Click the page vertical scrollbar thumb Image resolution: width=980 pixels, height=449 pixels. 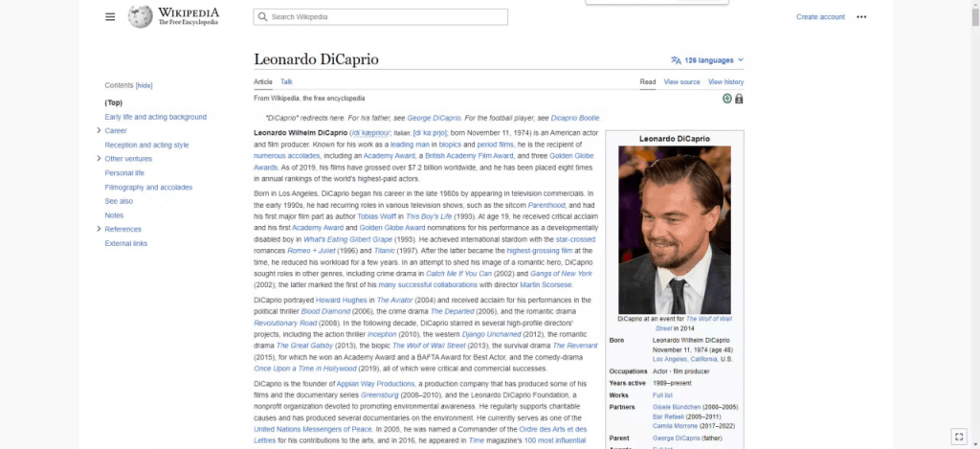pos(975,15)
